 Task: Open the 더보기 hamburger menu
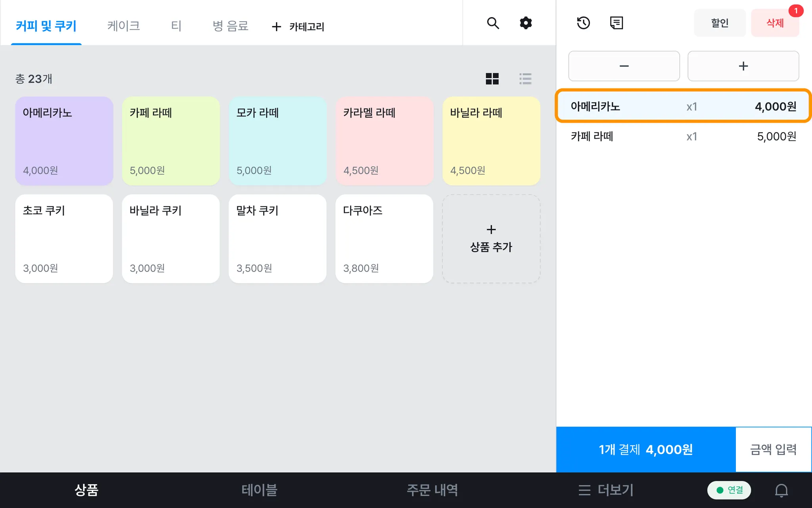[x=606, y=490]
